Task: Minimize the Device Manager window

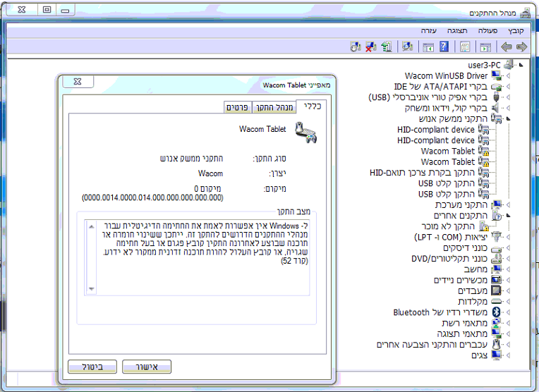Action: [65, 10]
